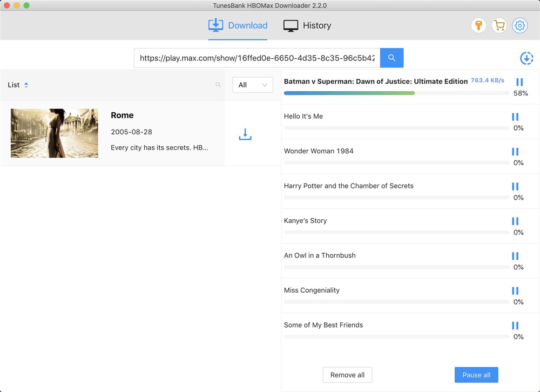Toggle the List sort arrows
Viewport: 540px width, 392px height.
[x=26, y=85]
